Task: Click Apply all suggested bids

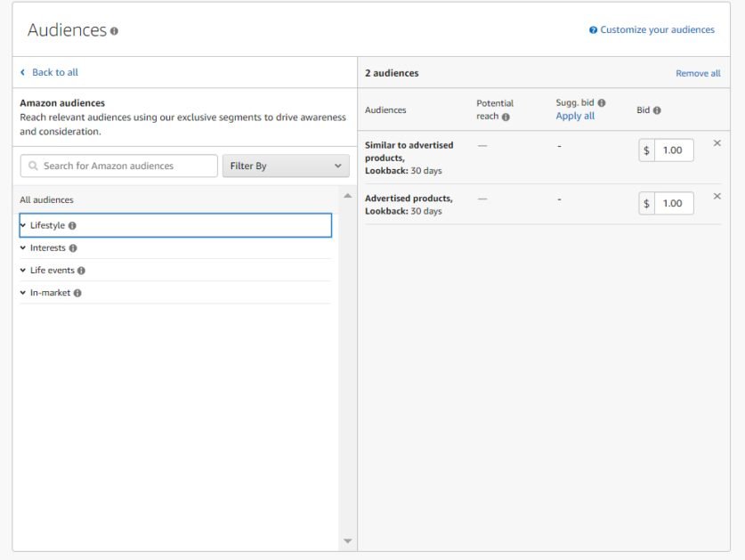Action: [575, 116]
